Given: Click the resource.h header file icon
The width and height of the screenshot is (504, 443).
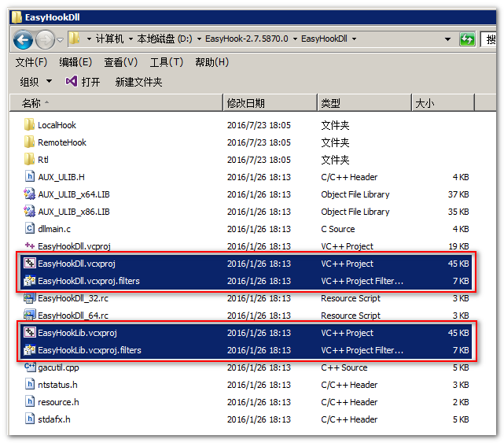Looking at the screenshot, I should pyautogui.click(x=30, y=401).
